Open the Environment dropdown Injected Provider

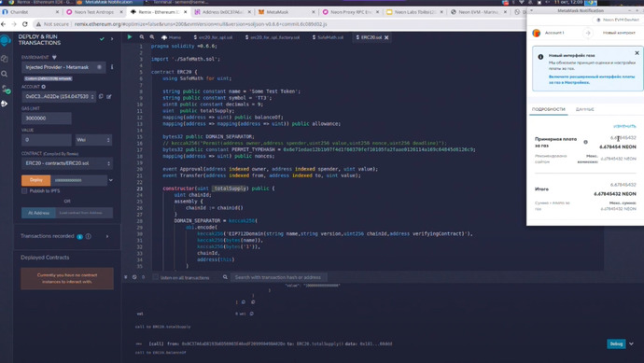click(x=63, y=67)
